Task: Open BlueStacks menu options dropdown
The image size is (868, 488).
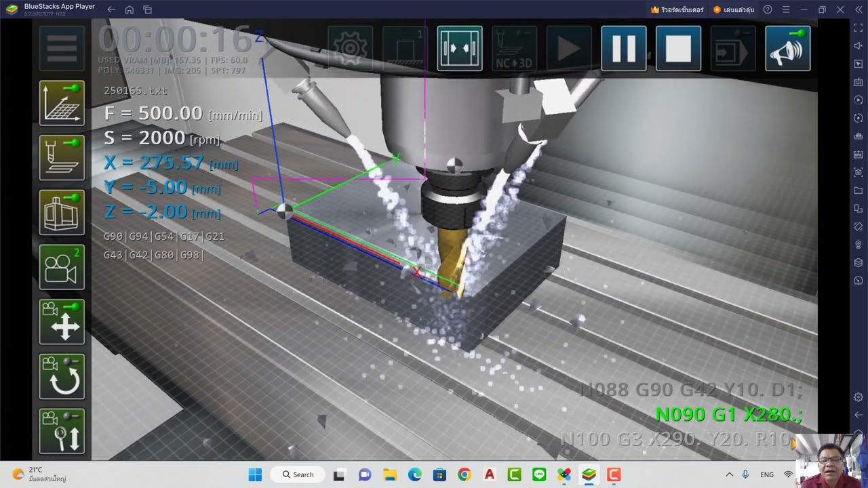Action: tap(786, 9)
